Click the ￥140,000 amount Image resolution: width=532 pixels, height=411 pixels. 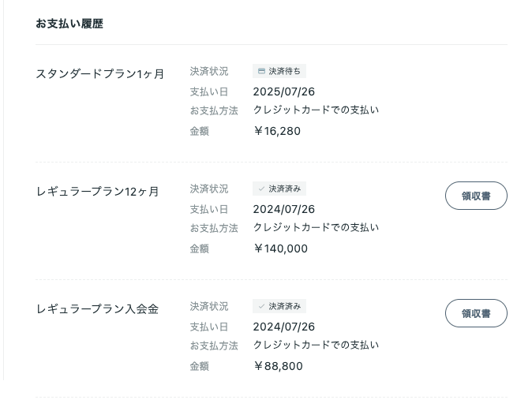(x=280, y=248)
